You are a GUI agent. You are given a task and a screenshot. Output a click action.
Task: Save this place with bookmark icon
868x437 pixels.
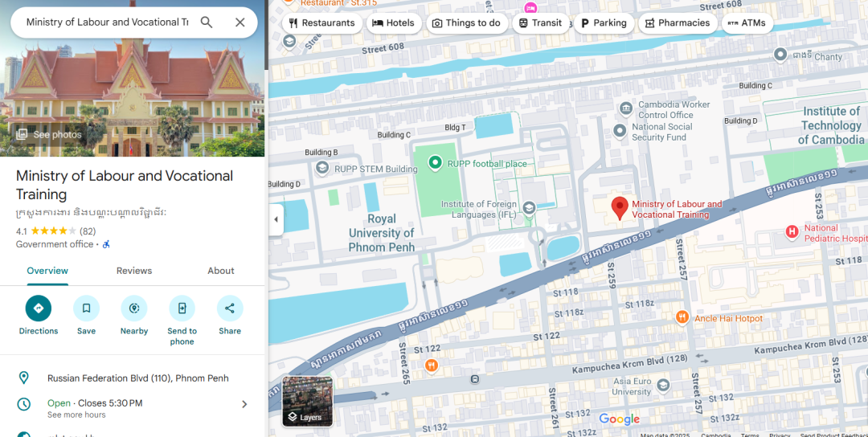click(x=86, y=308)
